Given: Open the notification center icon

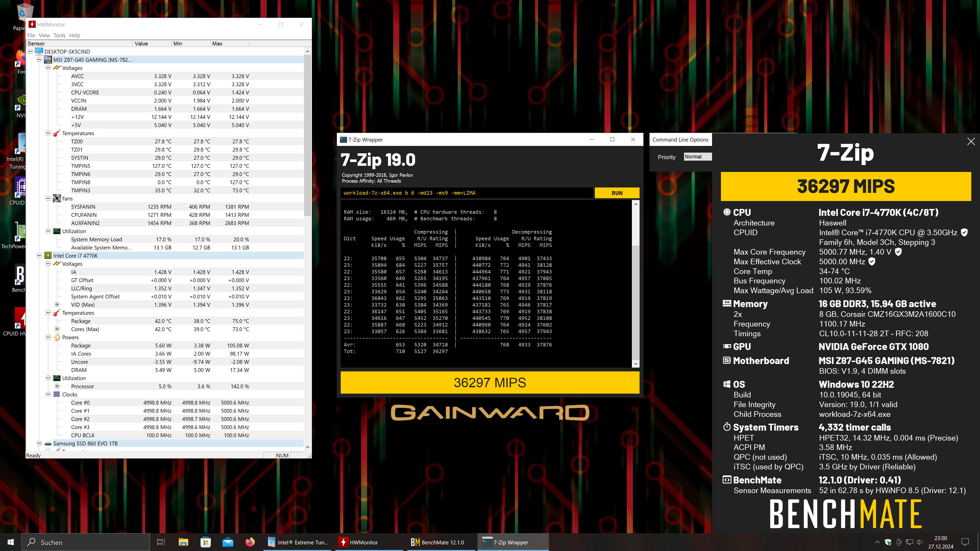Looking at the screenshot, I should click(965, 542).
